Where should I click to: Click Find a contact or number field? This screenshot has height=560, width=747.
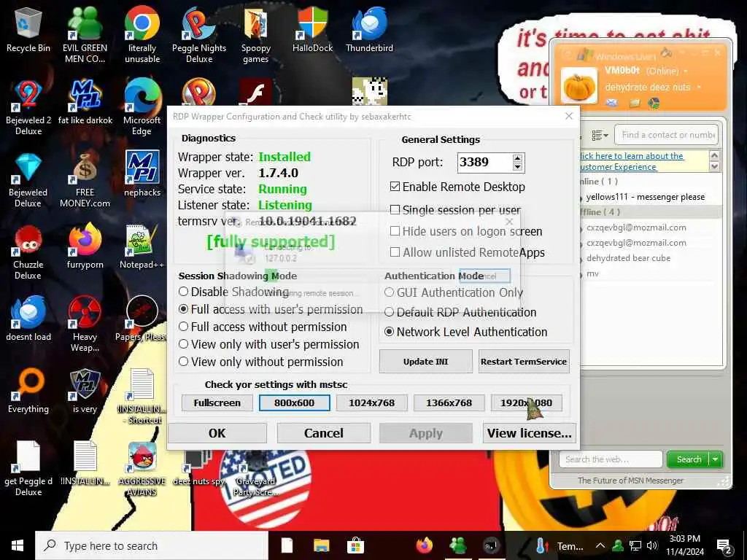pyautogui.click(x=667, y=135)
